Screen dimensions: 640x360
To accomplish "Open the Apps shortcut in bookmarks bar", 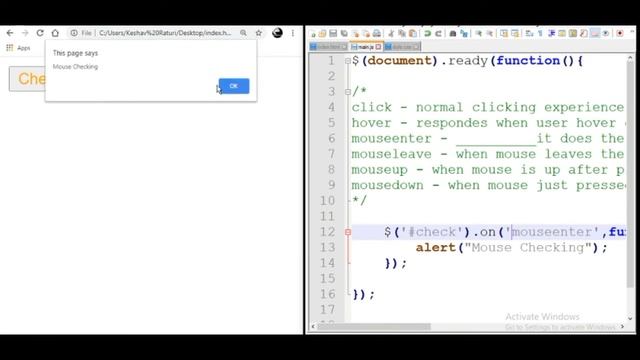I will click(x=18, y=48).
